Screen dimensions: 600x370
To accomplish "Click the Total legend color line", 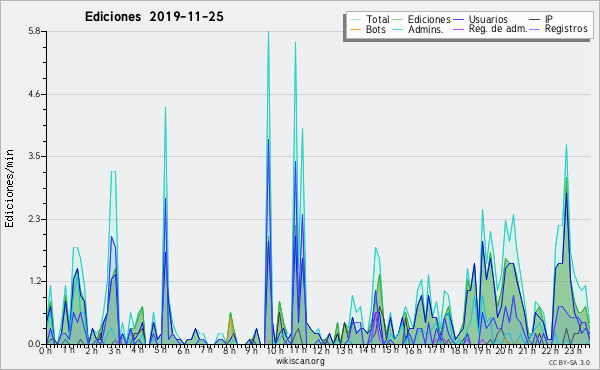I will [356, 20].
